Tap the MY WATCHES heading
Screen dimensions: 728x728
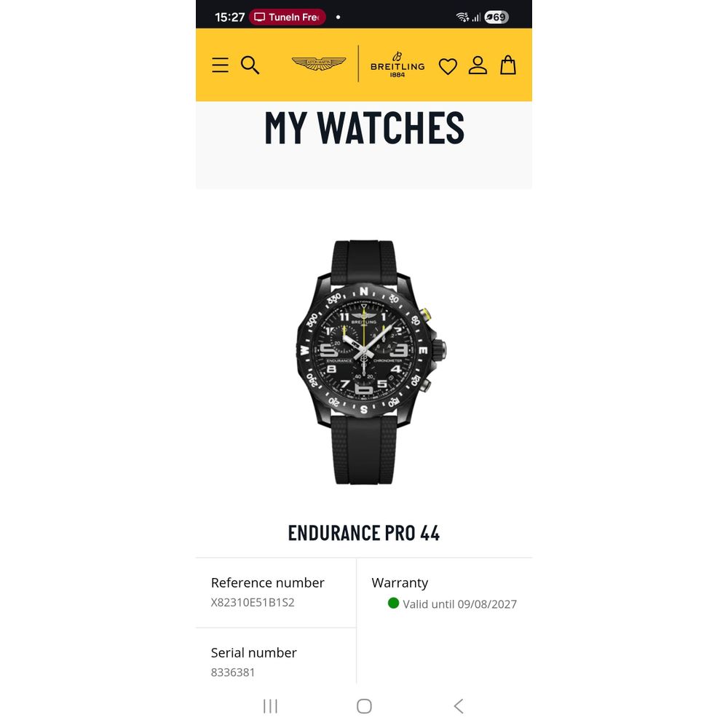[364, 127]
